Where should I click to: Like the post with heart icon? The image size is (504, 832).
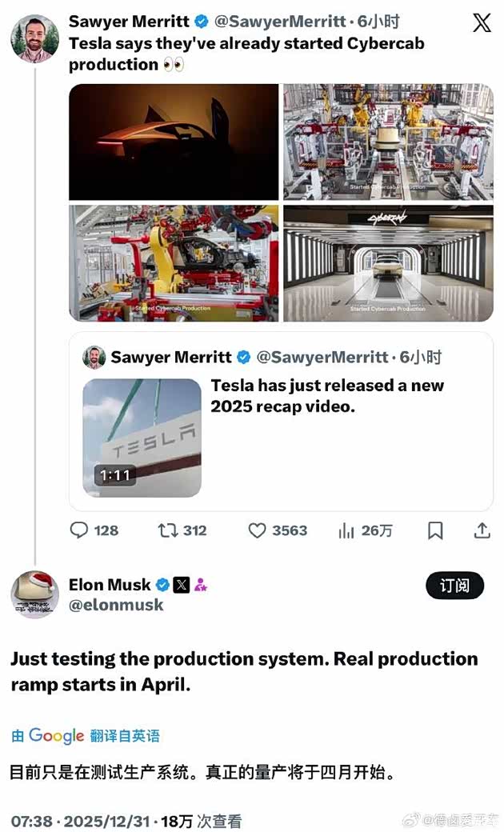(x=257, y=530)
